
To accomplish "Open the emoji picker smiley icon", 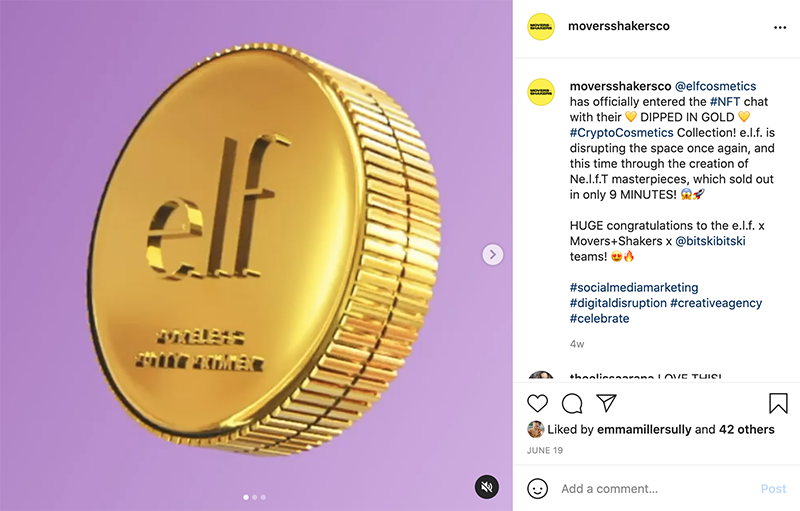I will coord(538,489).
